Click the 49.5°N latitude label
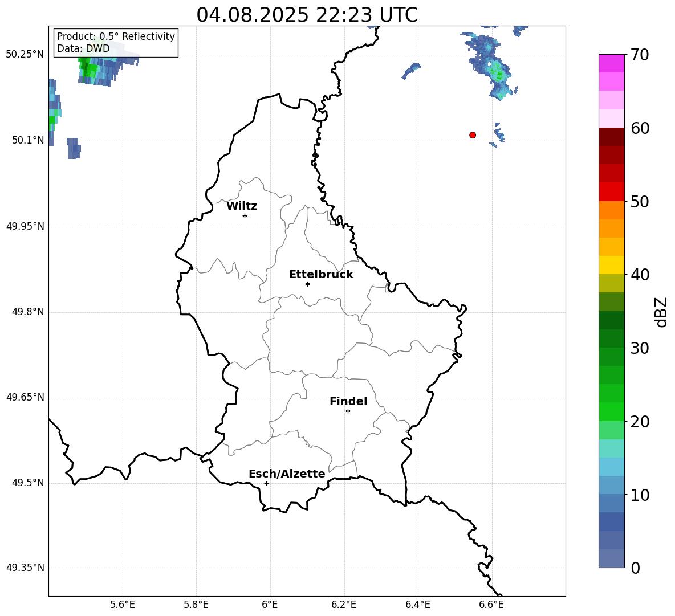 point(28,483)
